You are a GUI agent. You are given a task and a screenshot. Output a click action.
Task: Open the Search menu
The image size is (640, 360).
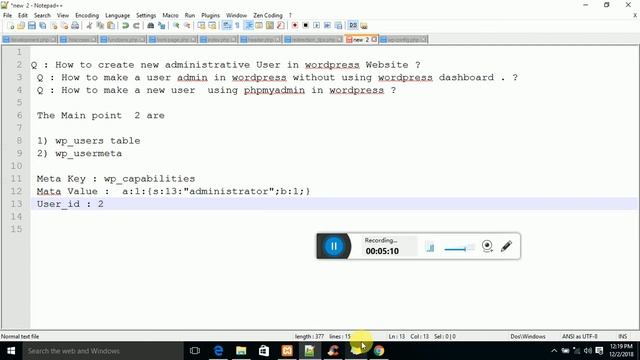pyautogui.click(x=42, y=15)
